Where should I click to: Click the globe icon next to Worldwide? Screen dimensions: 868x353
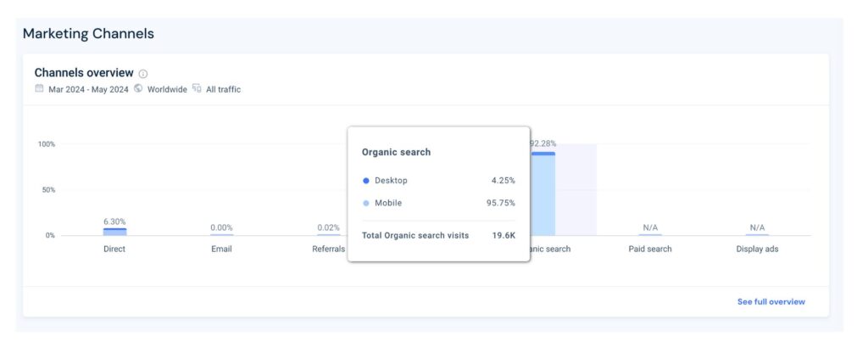(x=138, y=88)
